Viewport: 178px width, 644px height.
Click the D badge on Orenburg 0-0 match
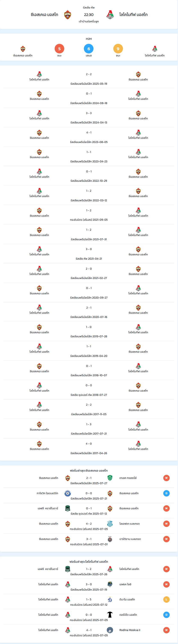coord(166,493)
